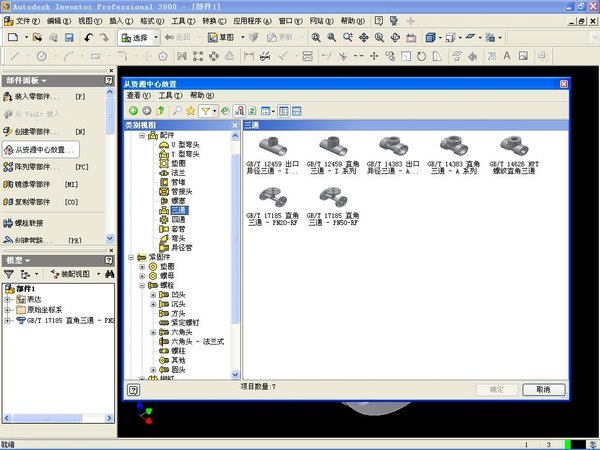This screenshot has height=450, width=600.
Task: Click the Undo arrow icon
Action: tap(88, 37)
